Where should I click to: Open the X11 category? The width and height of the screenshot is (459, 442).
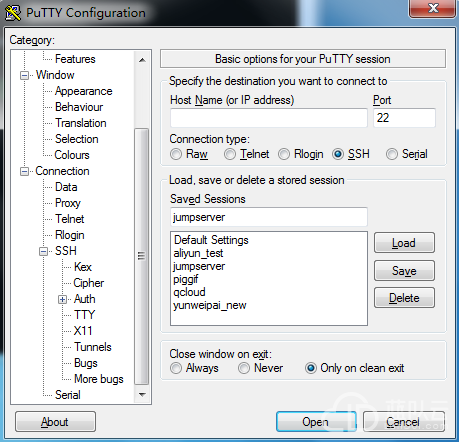tap(83, 331)
